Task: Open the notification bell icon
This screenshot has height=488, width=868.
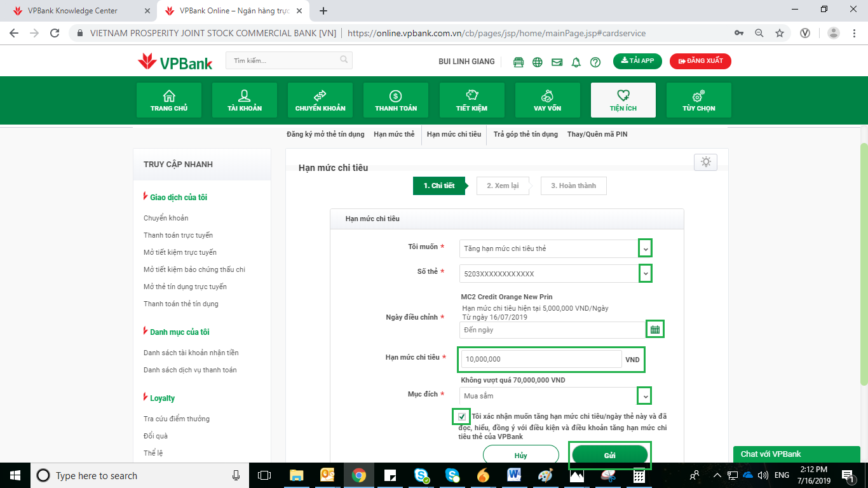Action: click(x=576, y=62)
